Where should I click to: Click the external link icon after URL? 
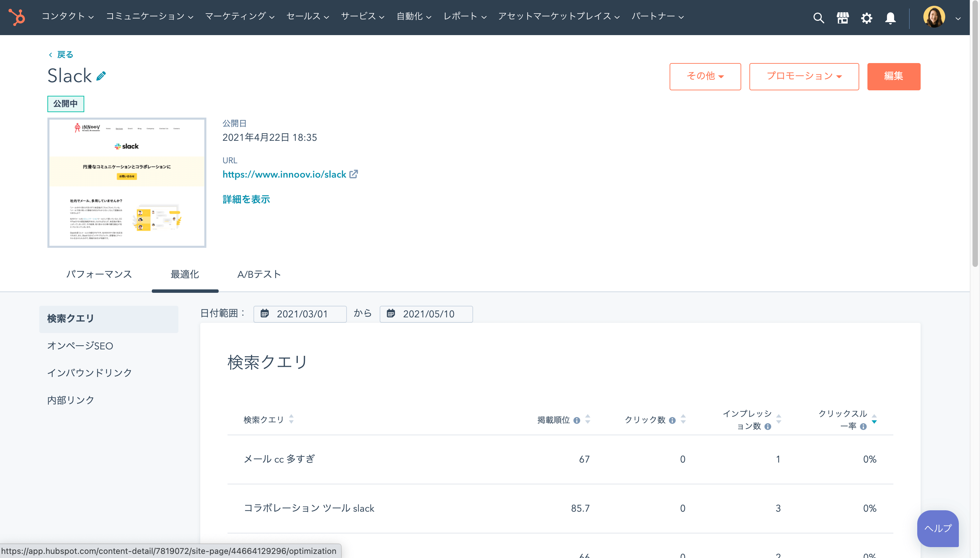coord(353,174)
